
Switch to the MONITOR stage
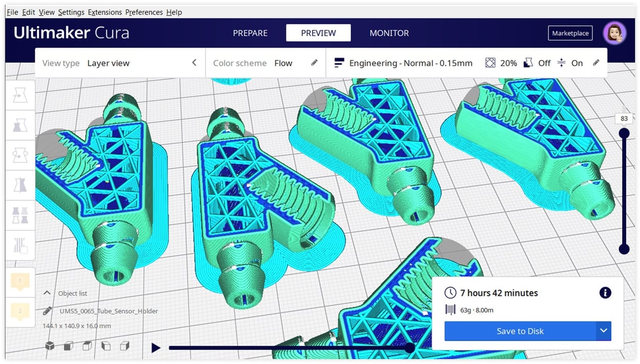(x=389, y=33)
